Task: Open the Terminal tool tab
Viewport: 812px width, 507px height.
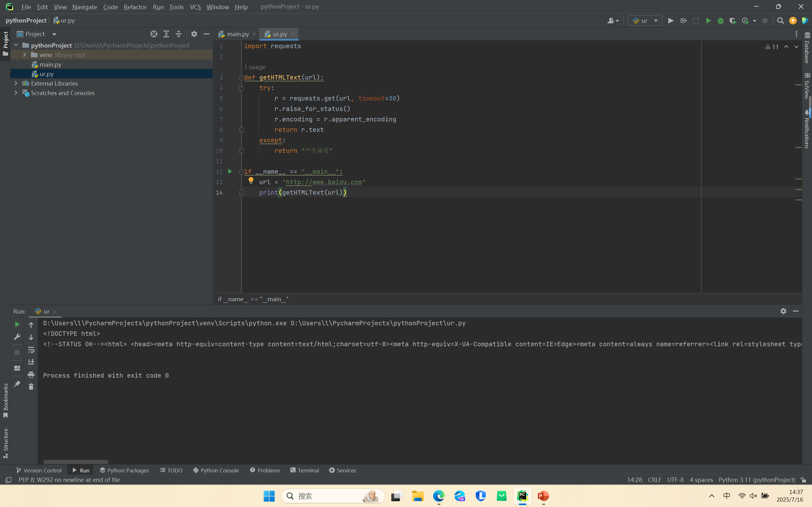Action: click(x=305, y=470)
